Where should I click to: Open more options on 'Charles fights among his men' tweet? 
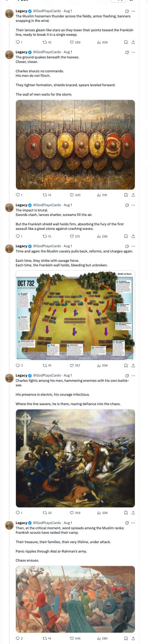(133, 376)
